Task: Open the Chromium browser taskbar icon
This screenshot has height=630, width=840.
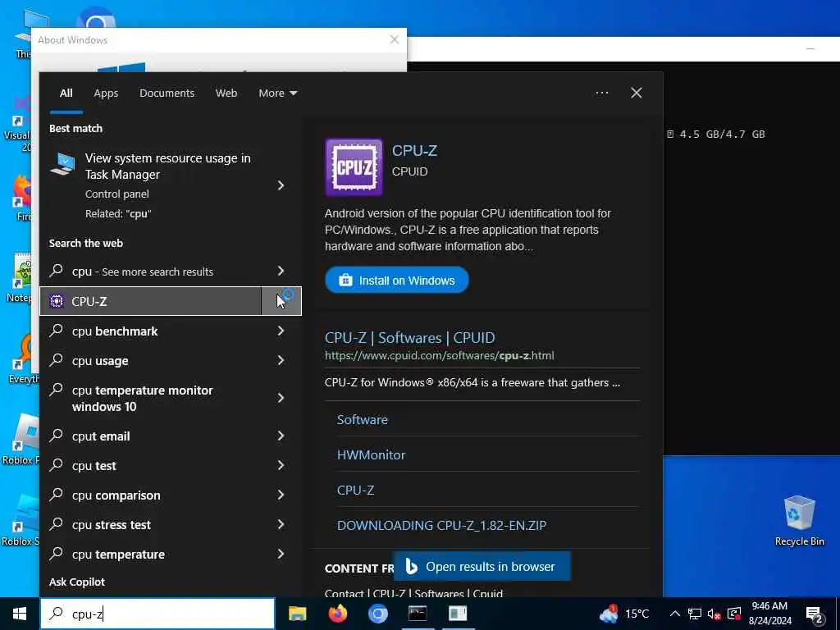Action: (x=377, y=614)
